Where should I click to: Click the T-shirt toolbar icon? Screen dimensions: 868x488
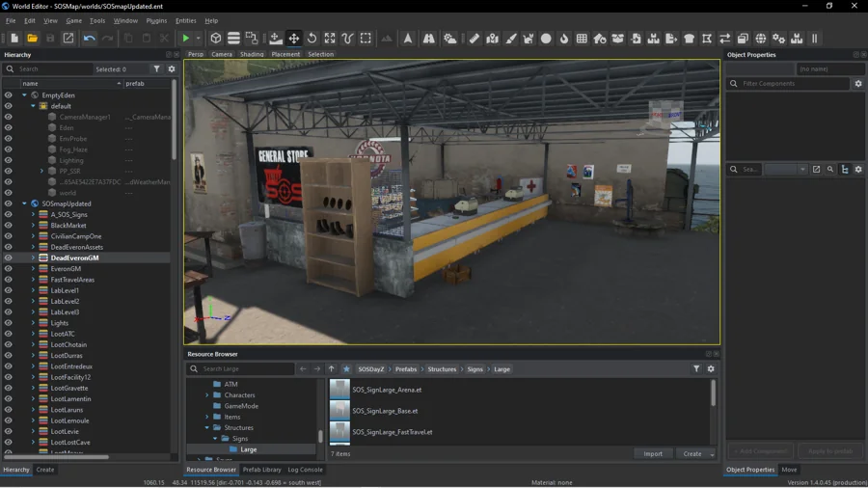coord(690,39)
